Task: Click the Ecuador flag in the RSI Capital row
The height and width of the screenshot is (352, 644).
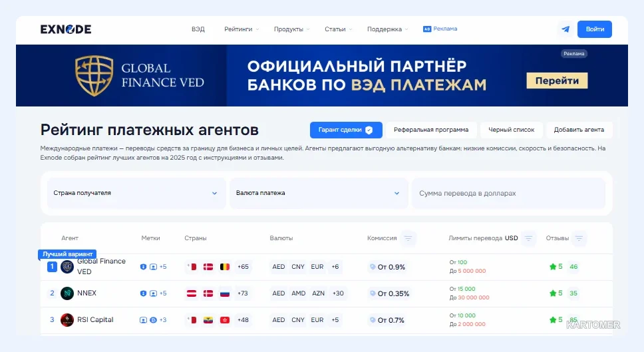Action: tap(208, 320)
